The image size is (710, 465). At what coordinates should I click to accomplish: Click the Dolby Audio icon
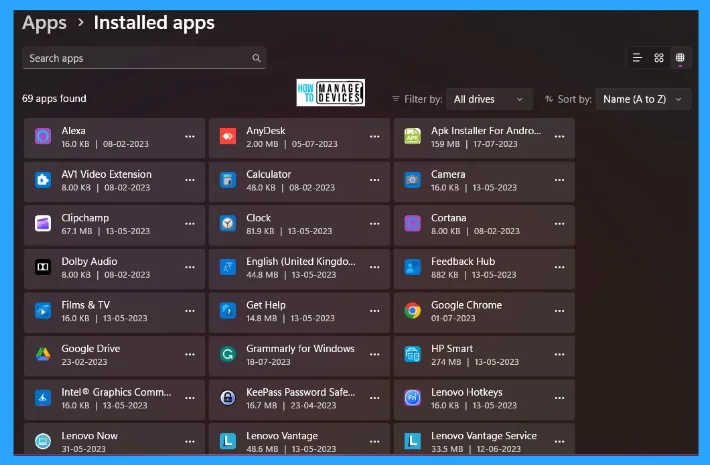click(x=43, y=267)
